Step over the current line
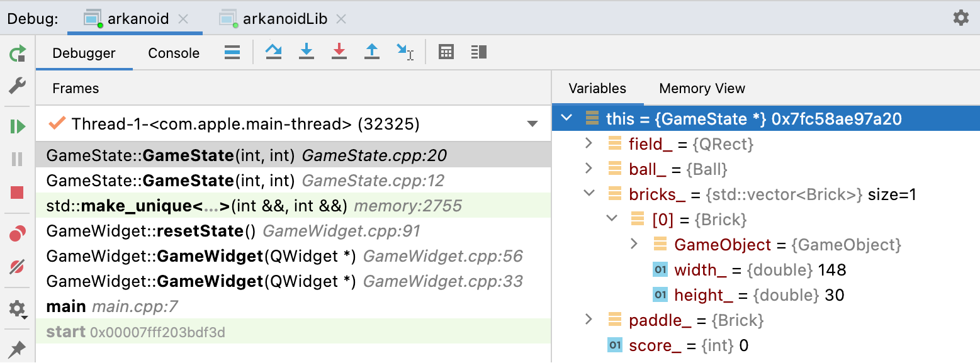The width and height of the screenshot is (980, 363). [x=273, y=52]
